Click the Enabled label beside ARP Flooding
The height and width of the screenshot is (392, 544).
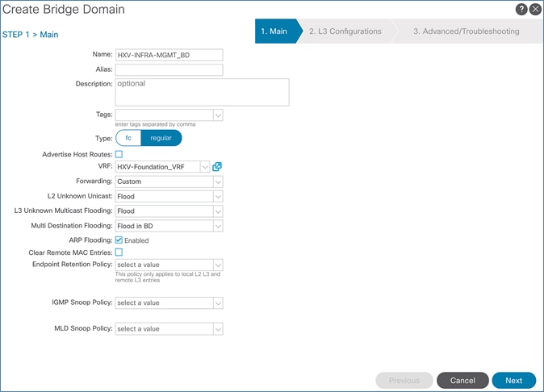point(136,240)
